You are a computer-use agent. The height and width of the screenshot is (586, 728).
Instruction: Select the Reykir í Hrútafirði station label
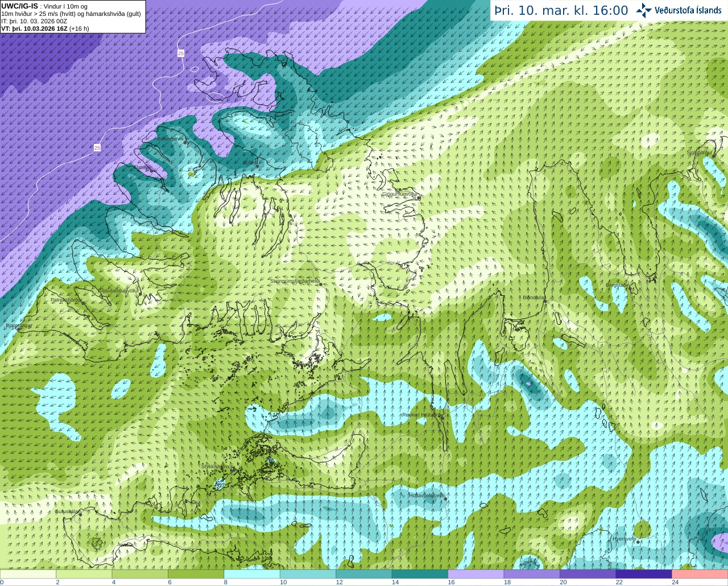tap(421, 415)
